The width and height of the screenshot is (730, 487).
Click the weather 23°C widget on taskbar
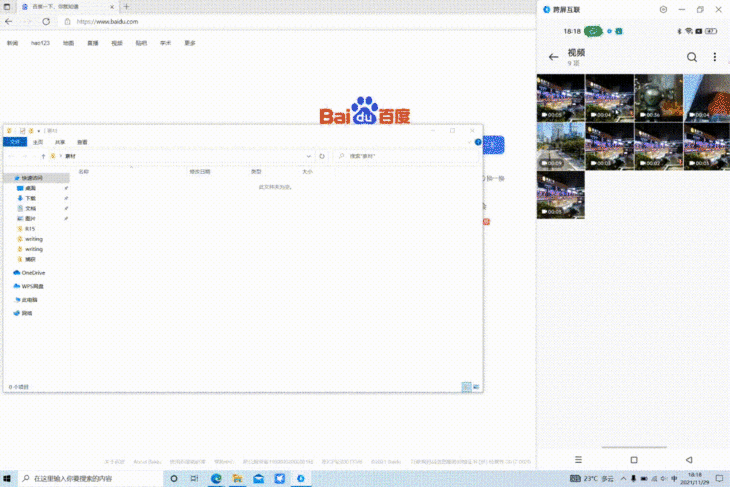click(592, 478)
